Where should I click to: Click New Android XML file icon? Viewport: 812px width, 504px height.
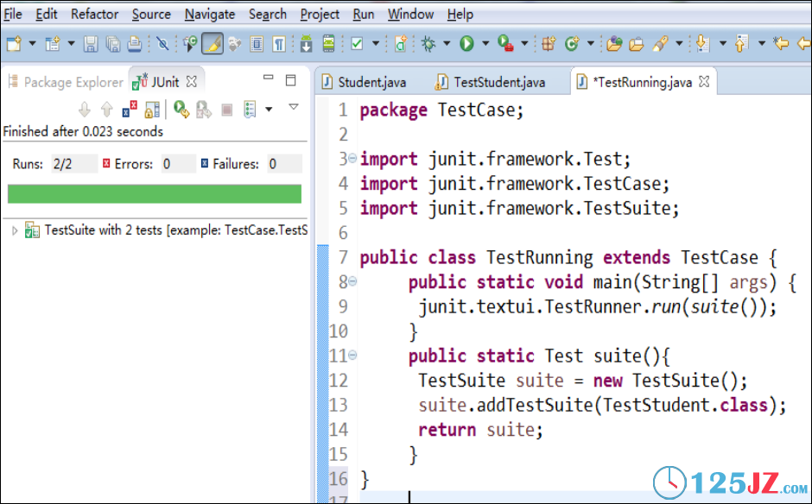click(x=400, y=43)
